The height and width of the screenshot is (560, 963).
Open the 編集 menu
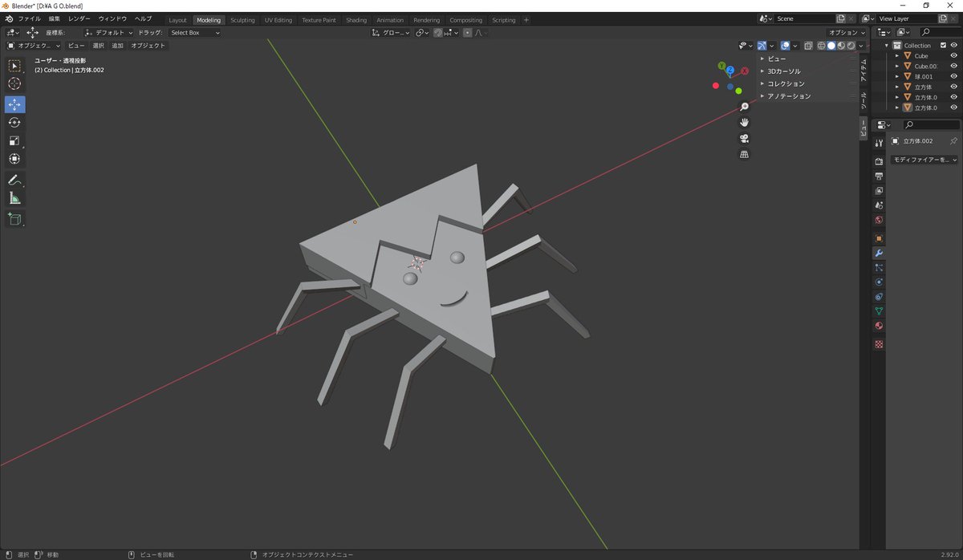[54, 19]
